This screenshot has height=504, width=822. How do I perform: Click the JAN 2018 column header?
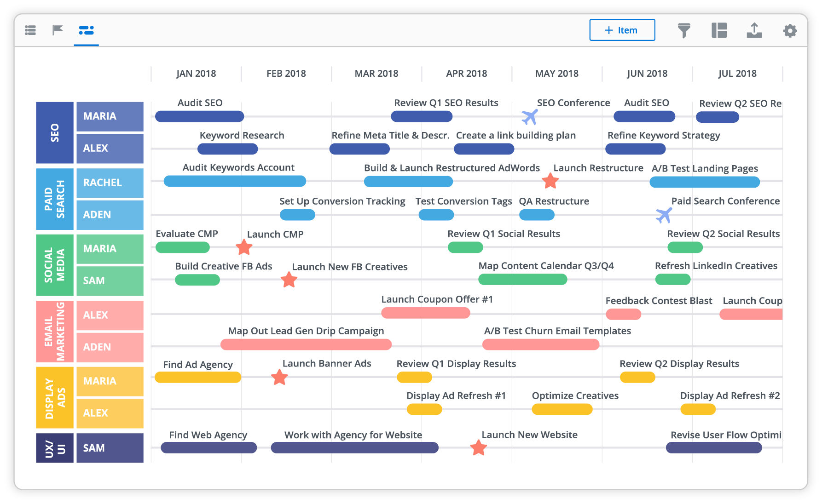point(197,73)
